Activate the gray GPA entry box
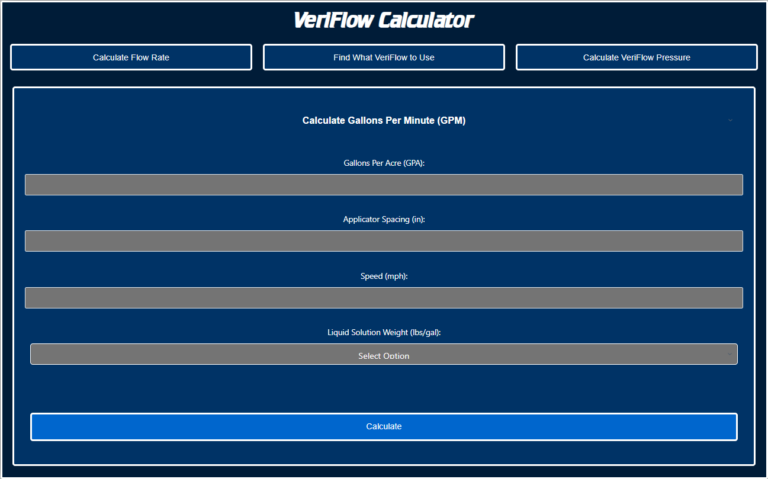 [384, 185]
